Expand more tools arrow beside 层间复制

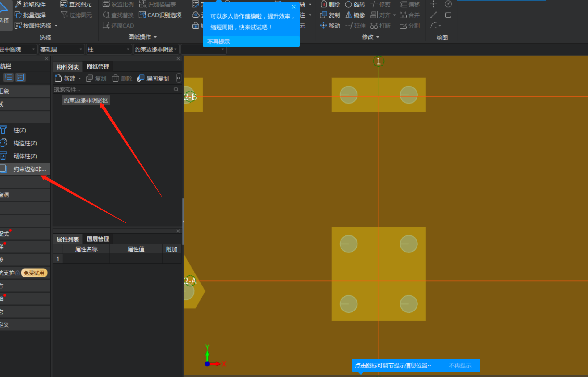click(x=179, y=78)
